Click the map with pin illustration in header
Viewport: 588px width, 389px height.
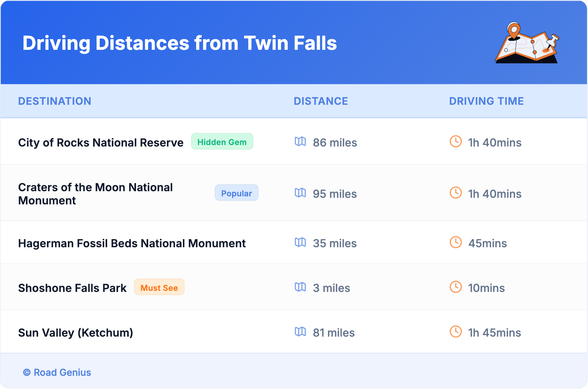(527, 43)
